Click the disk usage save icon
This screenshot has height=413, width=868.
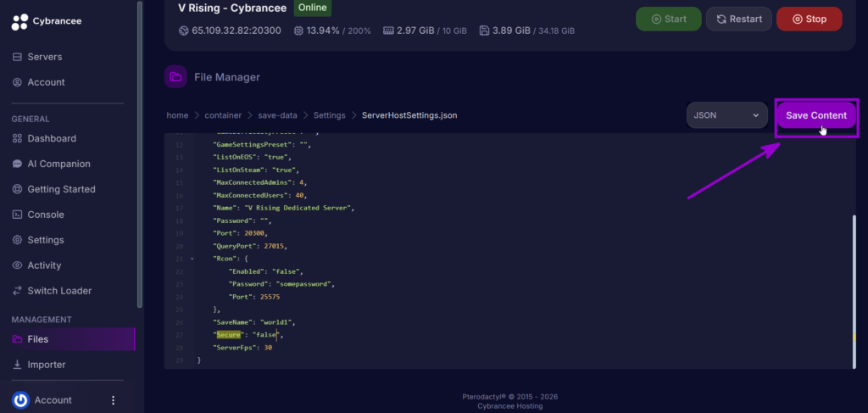point(484,31)
